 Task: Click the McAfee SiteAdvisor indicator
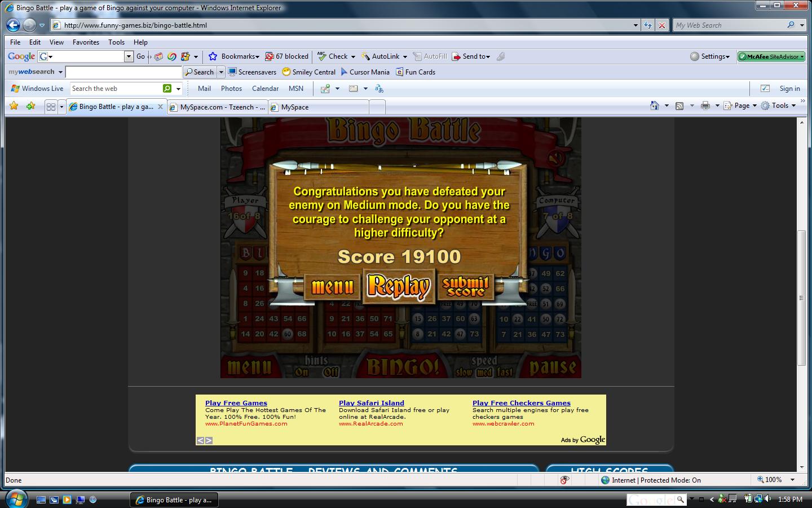click(770, 56)
